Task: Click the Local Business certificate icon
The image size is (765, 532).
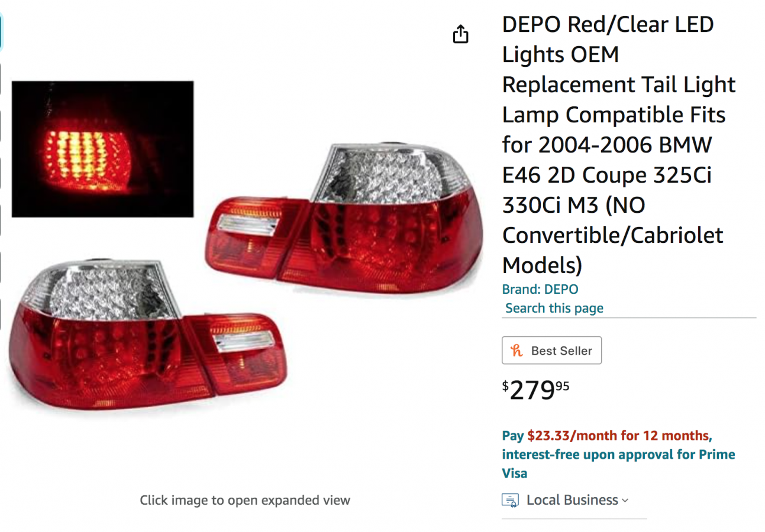Action: [510, 500]
